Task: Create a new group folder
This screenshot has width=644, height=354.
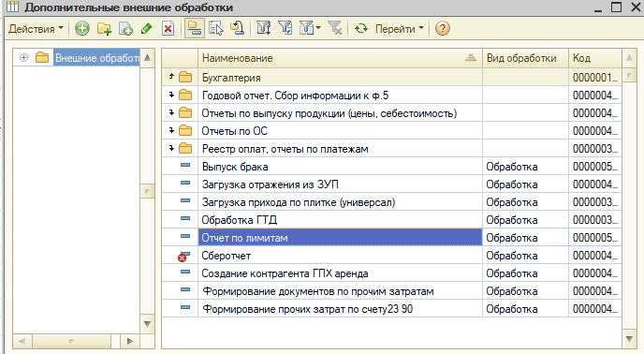Action: pos(104,29)
